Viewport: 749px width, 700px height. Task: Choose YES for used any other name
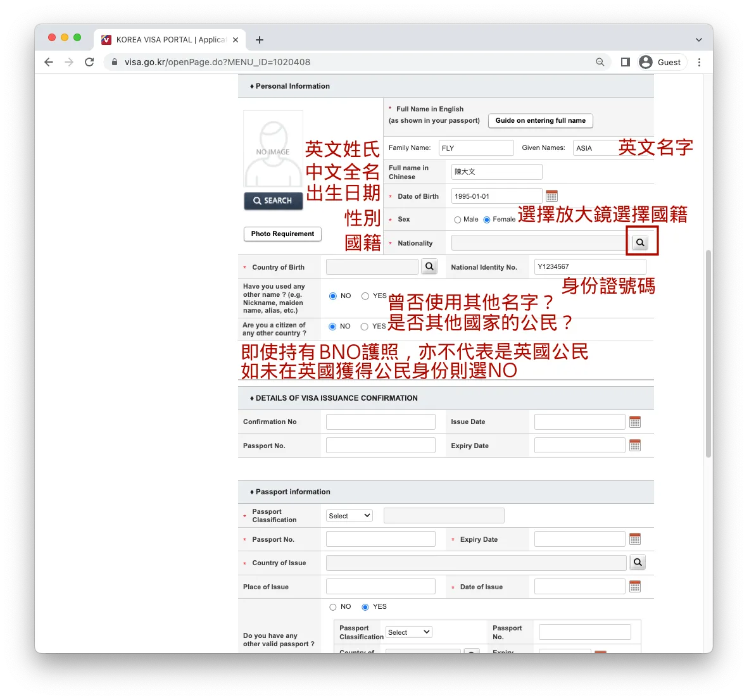click(x=365, y=296)
